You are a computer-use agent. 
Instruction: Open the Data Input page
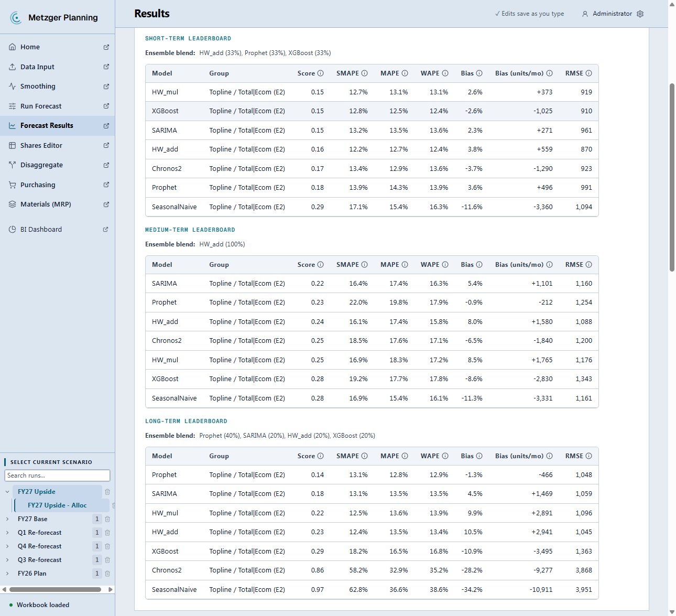coord(57,67)
